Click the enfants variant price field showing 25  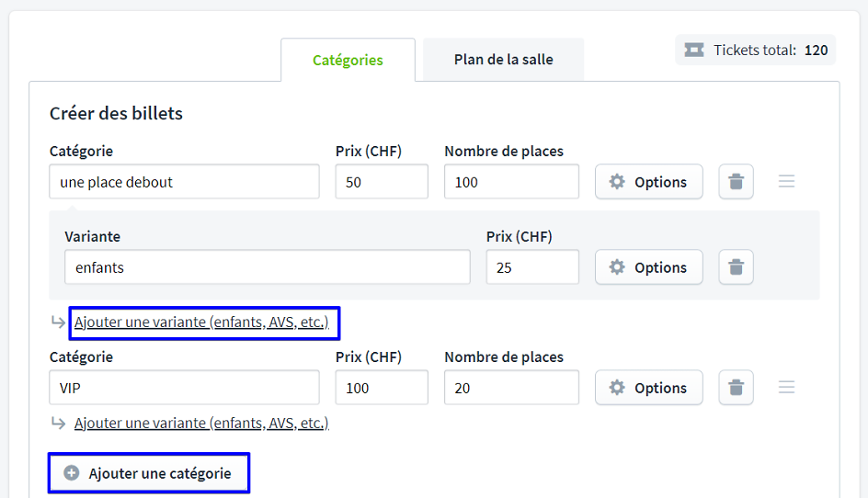click(532, 267)
